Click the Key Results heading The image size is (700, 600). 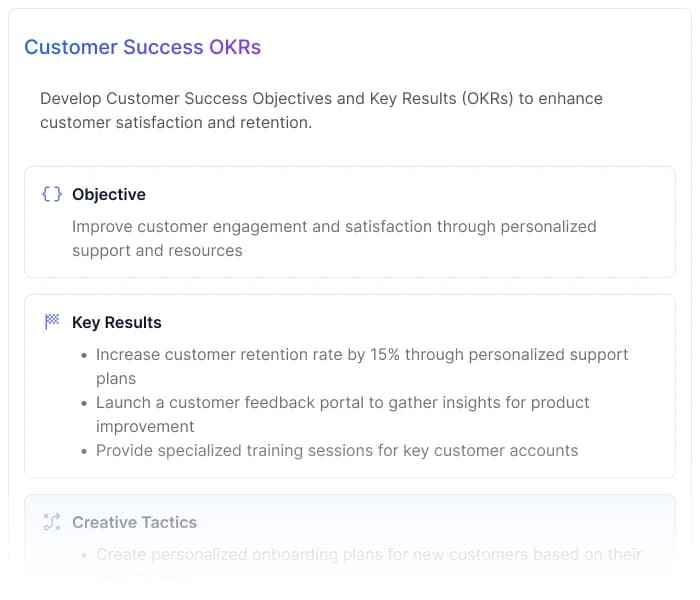click(x=117, y=322)
